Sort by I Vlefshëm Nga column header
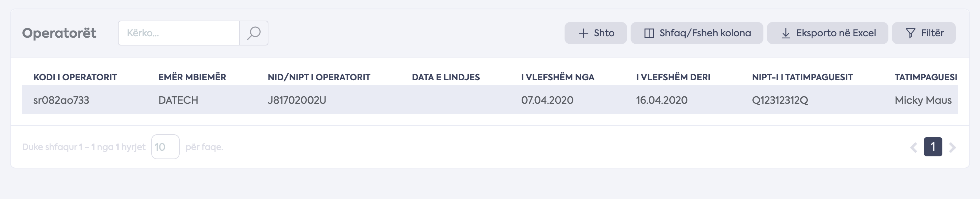Image resolution: width=980 pixels, height=199 pixels. click(558, 77)
